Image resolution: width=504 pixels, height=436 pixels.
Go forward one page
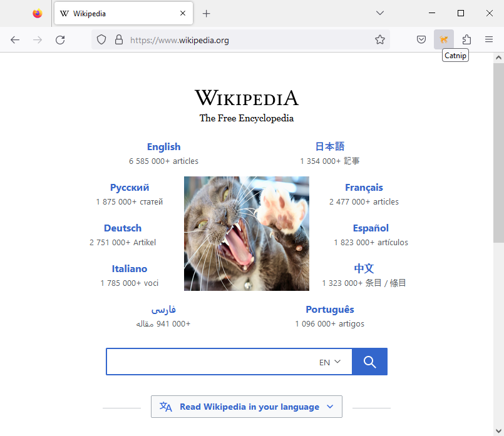click(x=38, y=40)
